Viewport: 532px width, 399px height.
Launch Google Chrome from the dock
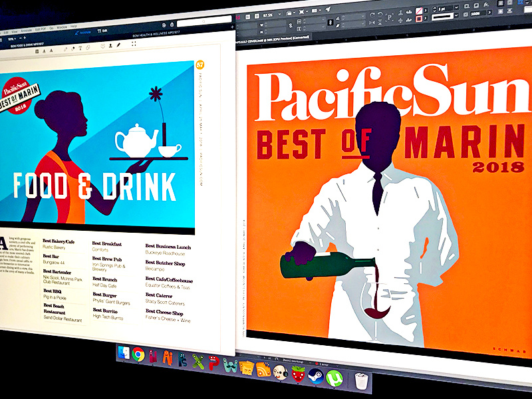coord(138,355)
